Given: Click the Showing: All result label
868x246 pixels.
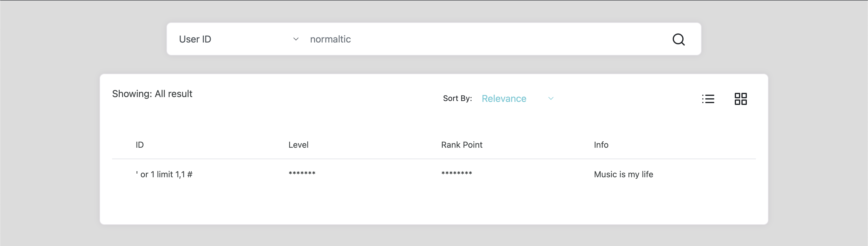Looking at the screenshot, I should coord(152,94).
